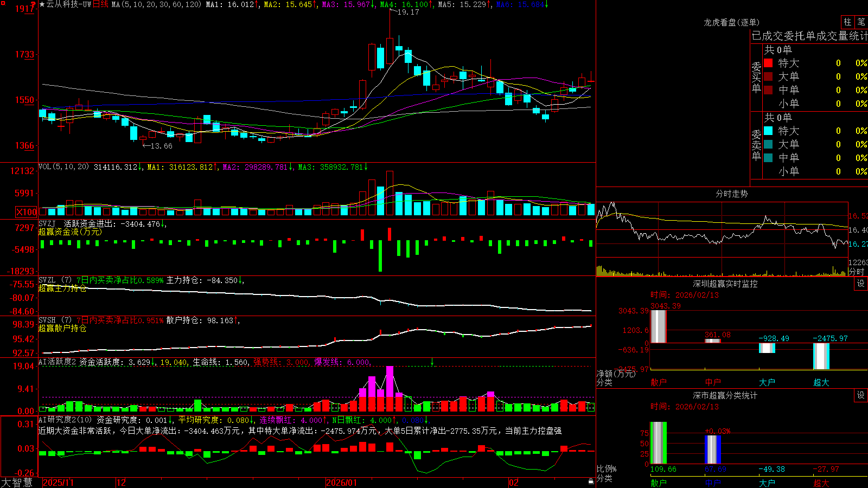Click the star icon beside 云从科技-UW
Viewport: 868px width, 488px height.
42,4
